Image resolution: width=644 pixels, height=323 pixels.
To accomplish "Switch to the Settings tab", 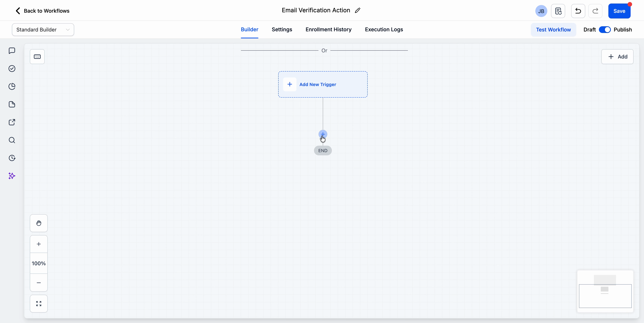I will (x=282, y=29).
